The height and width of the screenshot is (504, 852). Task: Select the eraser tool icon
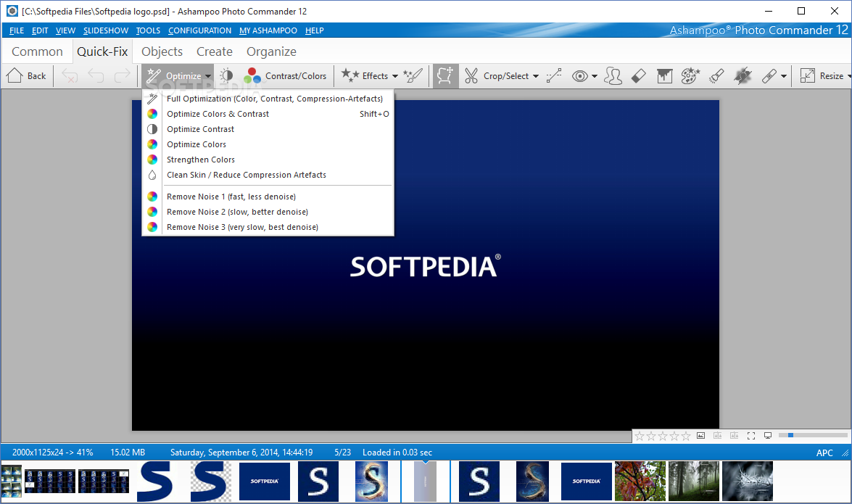[639, 75]
